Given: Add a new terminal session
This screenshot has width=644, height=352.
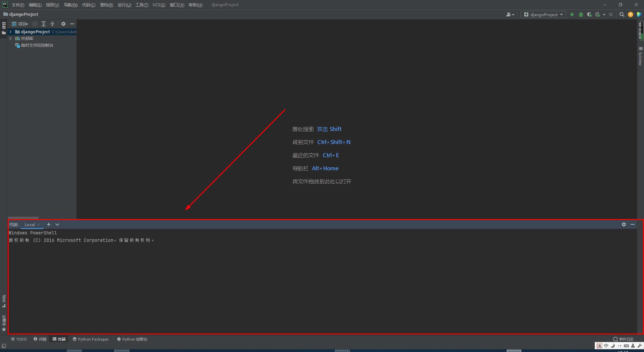Looking at the screenshot, I should coord(49,224).
